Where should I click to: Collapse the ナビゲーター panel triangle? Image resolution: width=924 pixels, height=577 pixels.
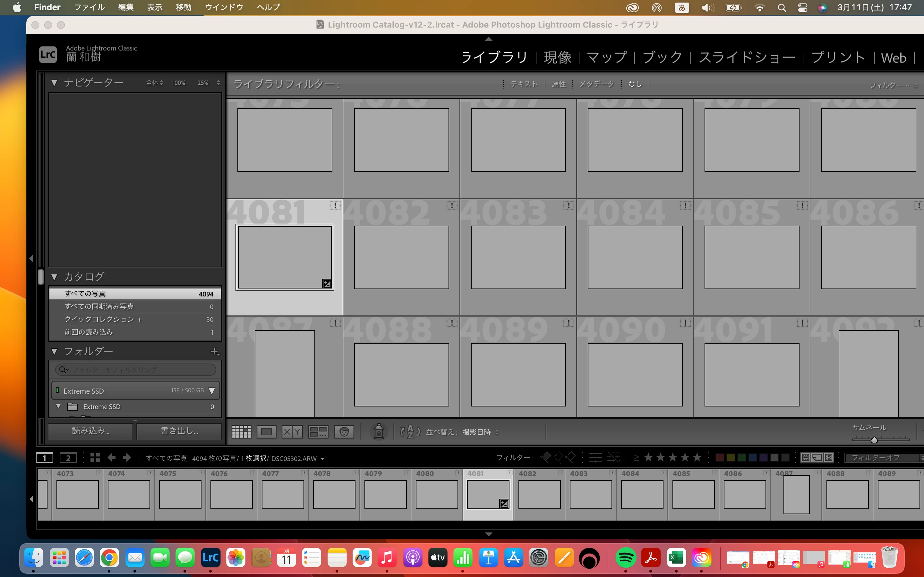54,83
